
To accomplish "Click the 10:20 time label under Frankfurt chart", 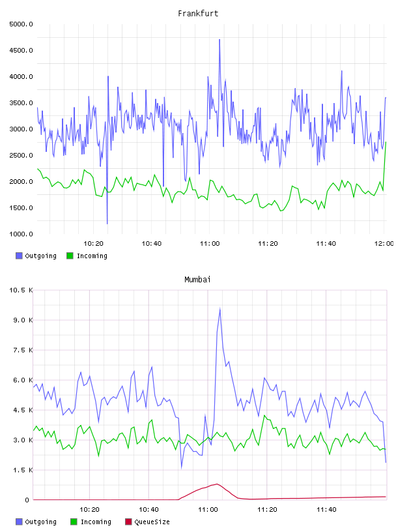I will pyautogui.click(x=93, y=244).
